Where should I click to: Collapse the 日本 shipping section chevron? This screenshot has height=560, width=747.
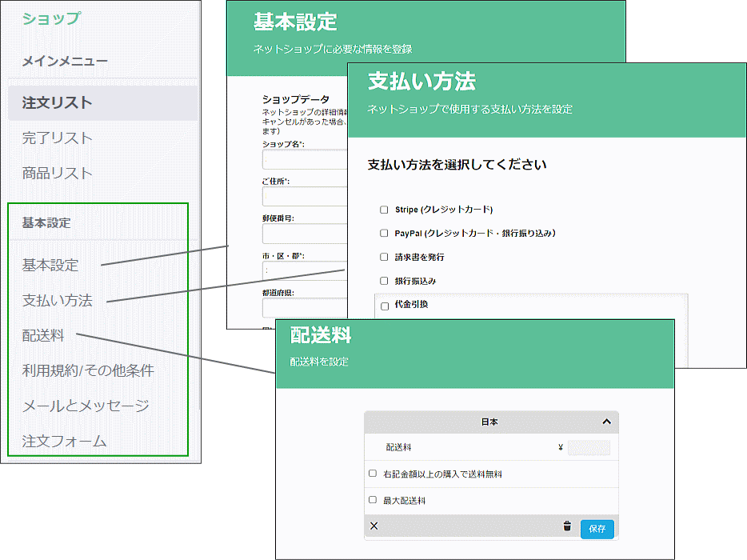pyautogui.click(x=606, y=422)
